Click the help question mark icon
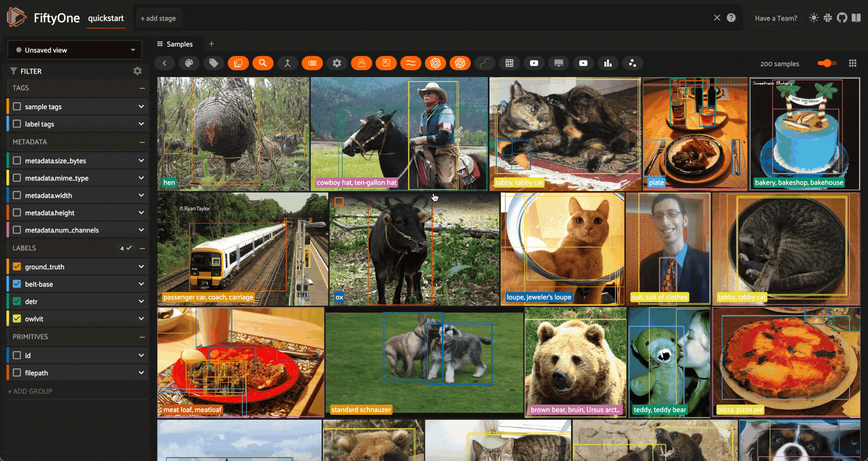 coord(731,18)
